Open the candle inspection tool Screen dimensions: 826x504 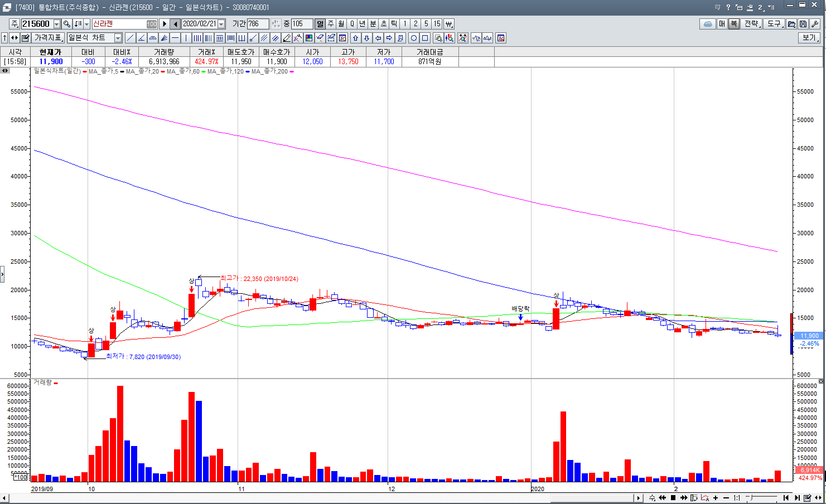[x=450, y=38]
